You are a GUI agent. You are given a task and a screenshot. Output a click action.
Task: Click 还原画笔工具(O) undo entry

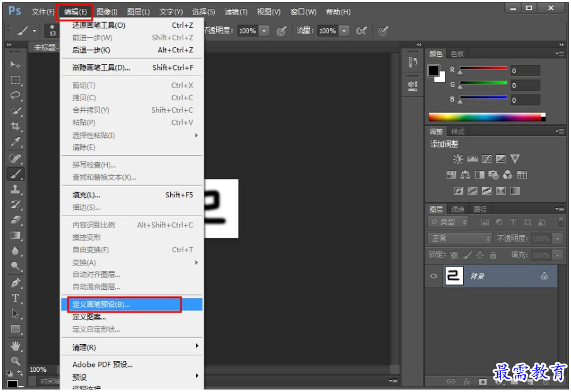click(132, 25)
